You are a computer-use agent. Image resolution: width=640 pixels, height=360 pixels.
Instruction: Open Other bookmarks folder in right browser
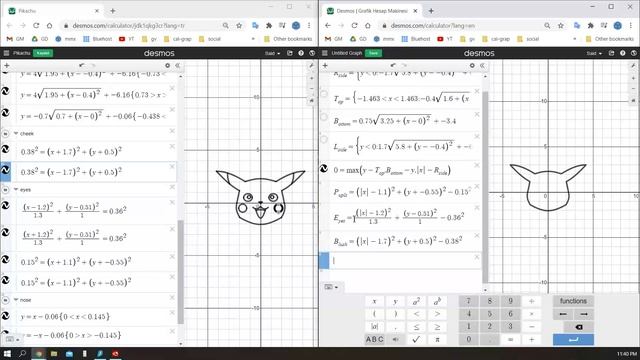click(x=610, y=39)
